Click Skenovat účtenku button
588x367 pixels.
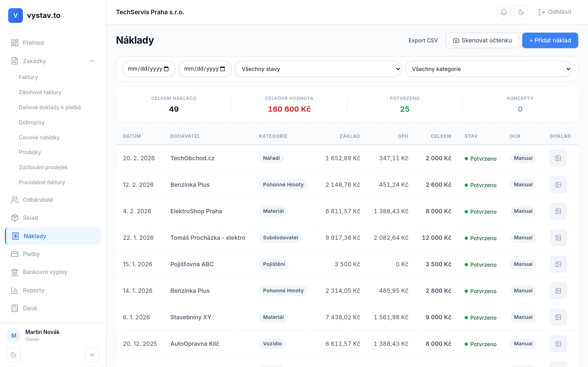tap(482, 40)
